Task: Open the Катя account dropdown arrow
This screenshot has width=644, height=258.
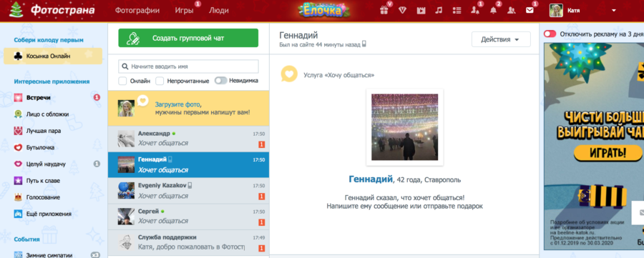Action: (614, 11)
